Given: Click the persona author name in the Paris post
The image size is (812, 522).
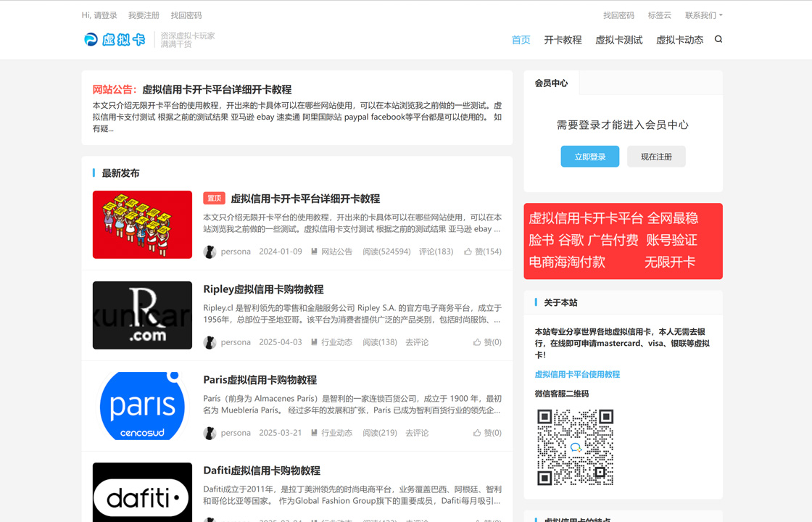Looking at the screenshot, I should coord(236,433).
